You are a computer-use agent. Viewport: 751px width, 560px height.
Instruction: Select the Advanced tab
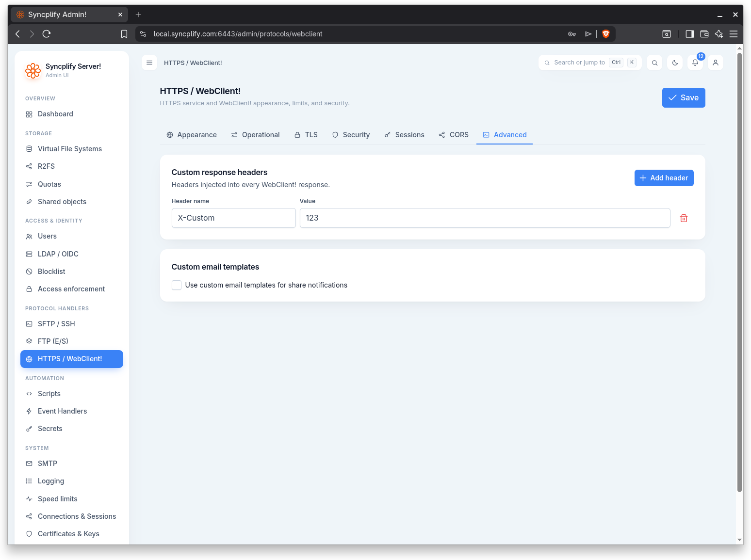click(505, 135)
